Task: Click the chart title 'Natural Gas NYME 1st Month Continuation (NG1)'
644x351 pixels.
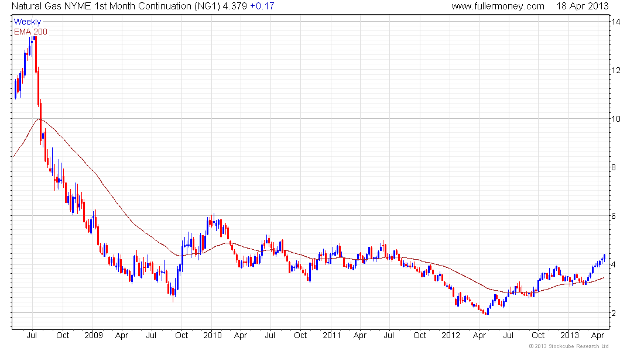Action: [x=116, y=6]
